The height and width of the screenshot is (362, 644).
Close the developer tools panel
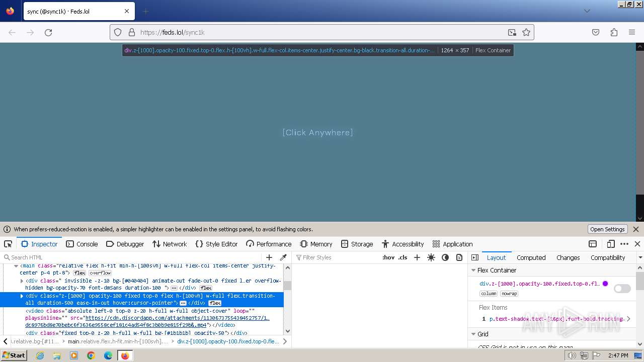tap(637, 244)
